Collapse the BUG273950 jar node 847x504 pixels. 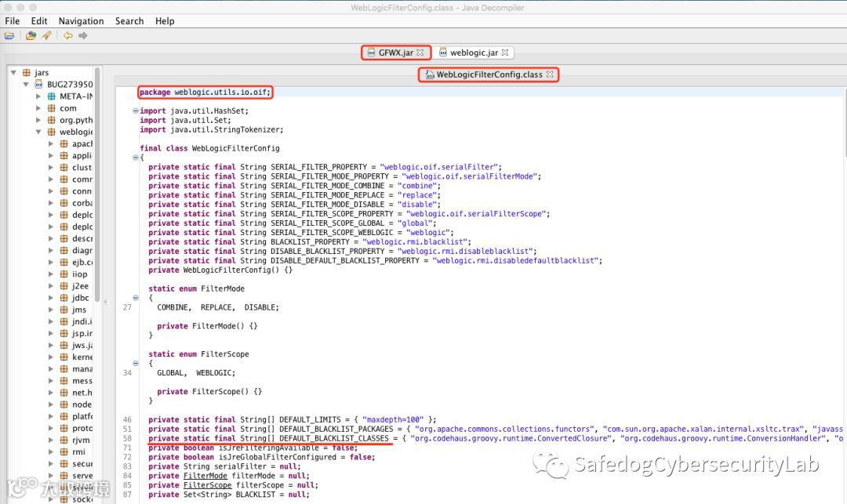pos(25,84)
